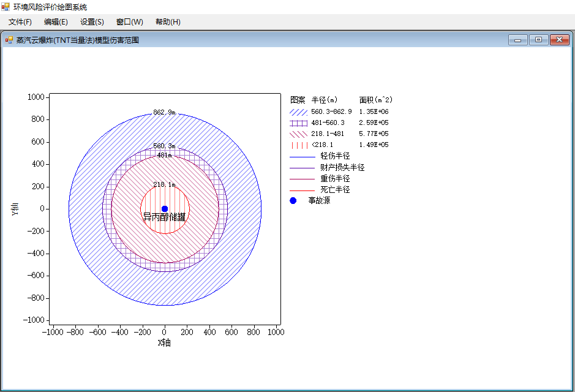Select the red vertical hatch legend swatch
Image resolution: width=575 pixels, height=392 pixels.
[x=298, y=145]
